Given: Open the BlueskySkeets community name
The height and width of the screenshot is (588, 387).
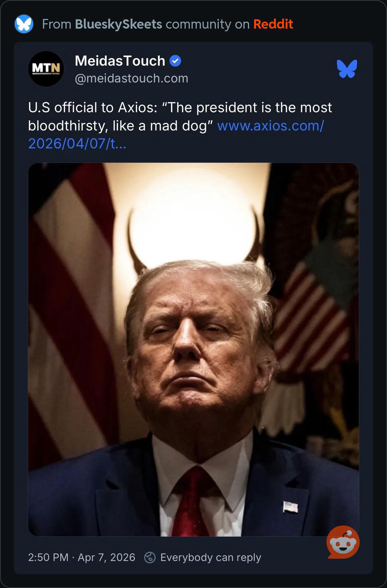Looking at the screenshot, I should pyautogui.click(x=118, y=24).
